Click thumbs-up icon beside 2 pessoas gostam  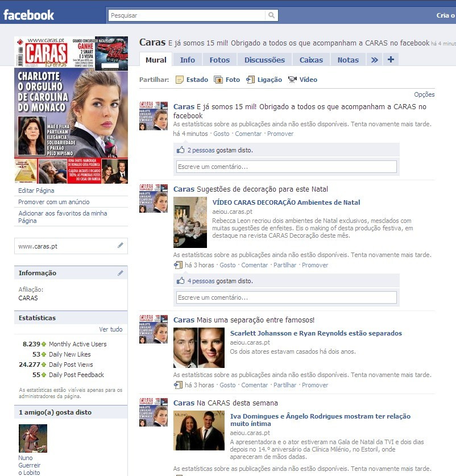(x=181, y=150)
